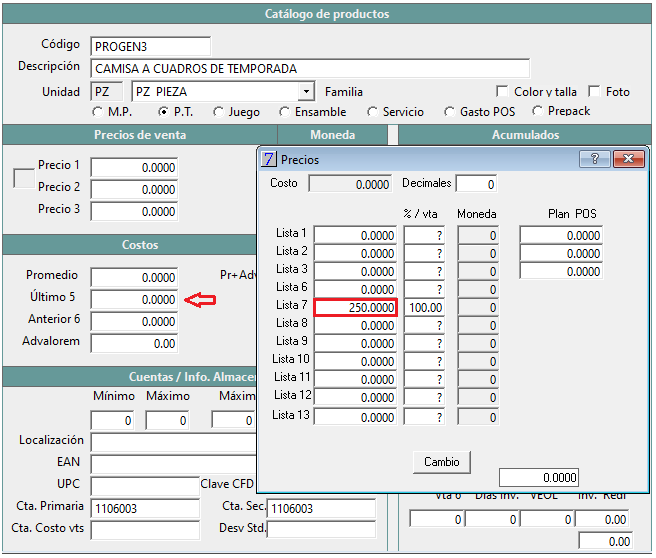This screenshot has width=656, height=558.
Task: Click the Cta. Primaria account field
Action: pos(145,509)
